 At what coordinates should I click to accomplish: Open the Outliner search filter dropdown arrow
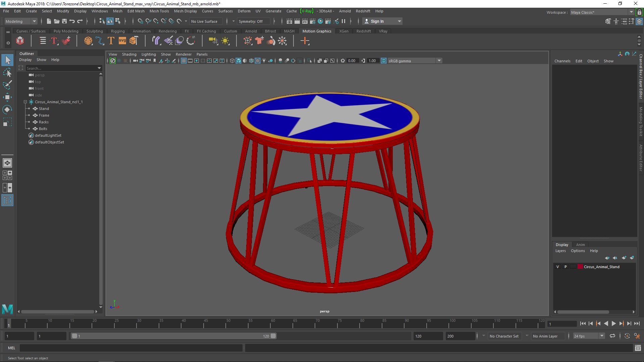click(x=99, y=68)
